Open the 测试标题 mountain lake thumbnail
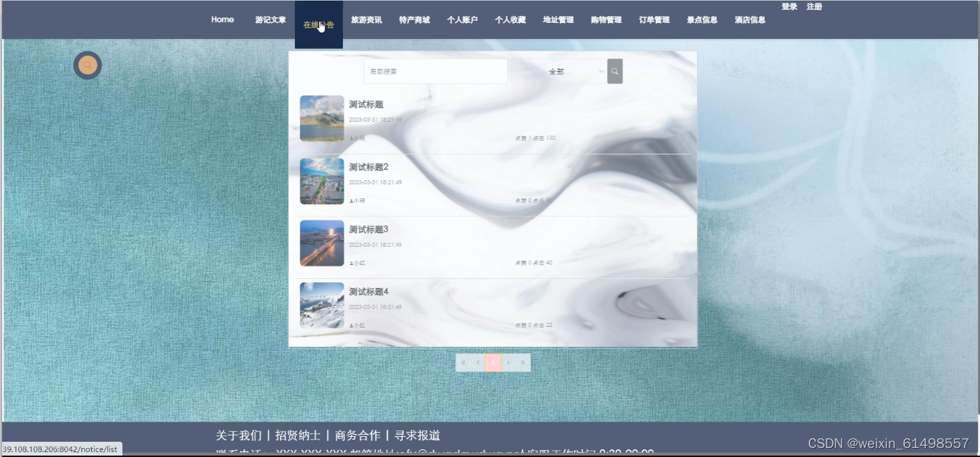 (x=322, y=118)
